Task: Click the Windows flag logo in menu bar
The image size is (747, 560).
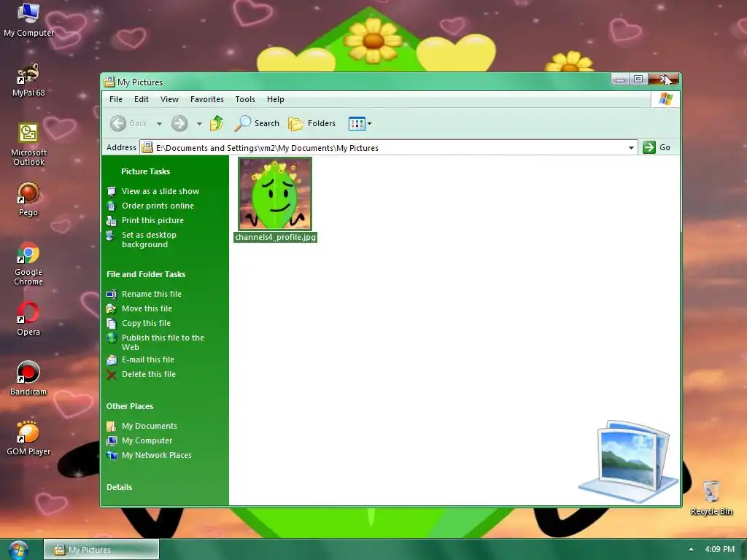Action: 665,99
